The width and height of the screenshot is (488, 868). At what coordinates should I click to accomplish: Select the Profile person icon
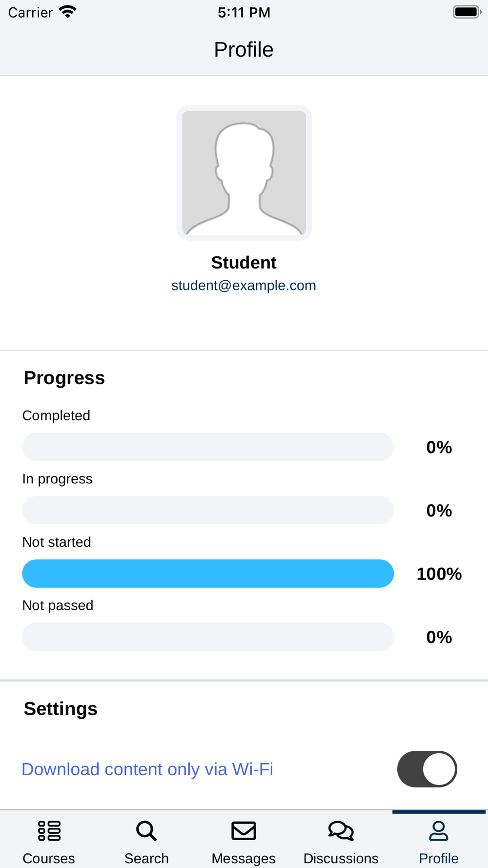point(439,830)
